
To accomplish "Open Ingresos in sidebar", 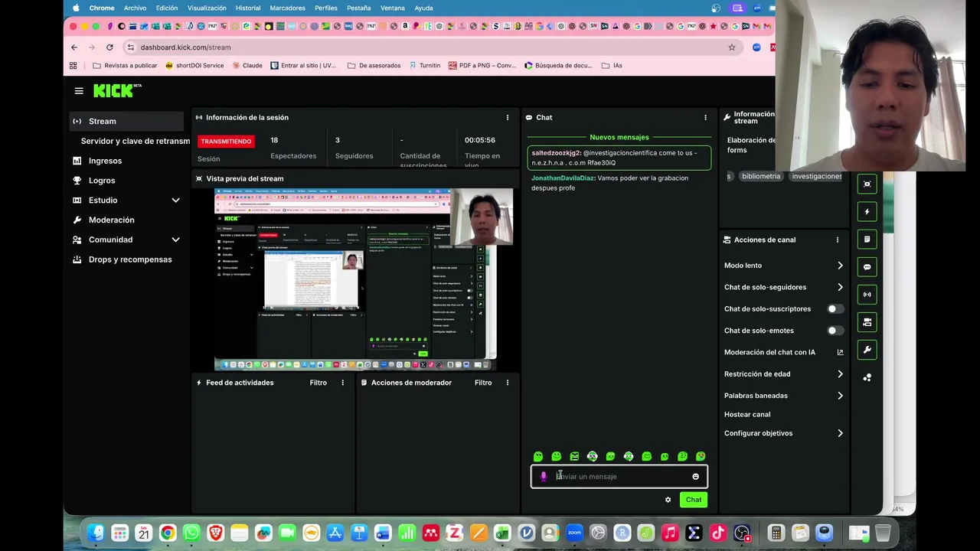I will [105, 161].
